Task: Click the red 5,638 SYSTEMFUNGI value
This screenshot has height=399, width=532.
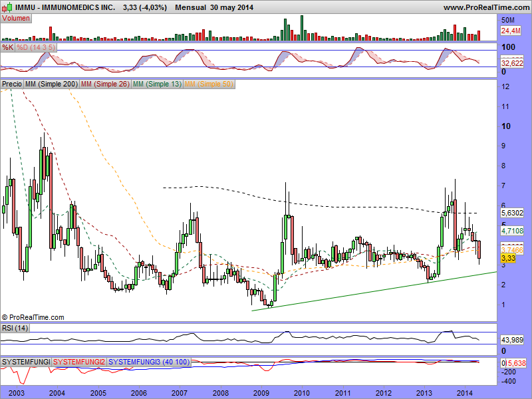Action: [x=516, y=363]
